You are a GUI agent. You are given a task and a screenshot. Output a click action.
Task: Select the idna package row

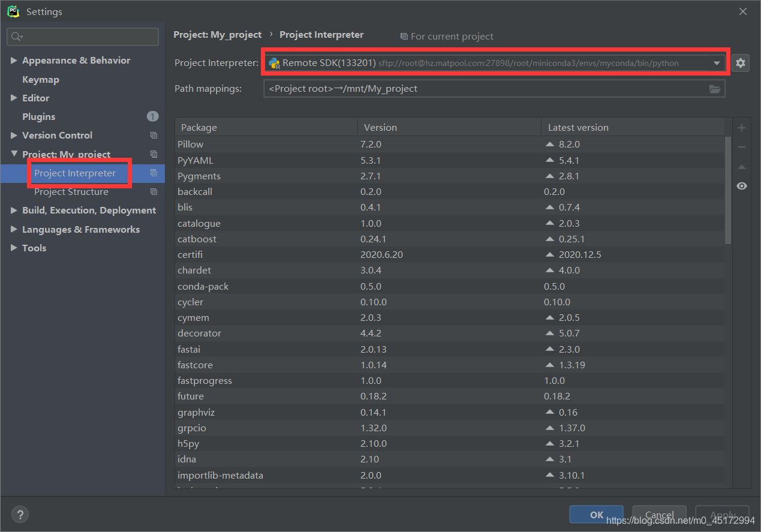[449, 459]
